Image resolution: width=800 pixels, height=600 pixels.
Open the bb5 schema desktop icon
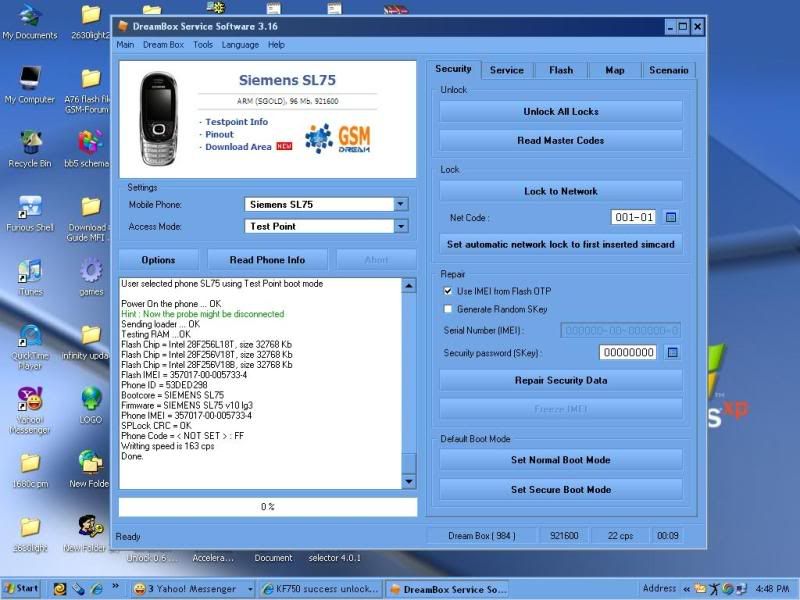(88, 149)
